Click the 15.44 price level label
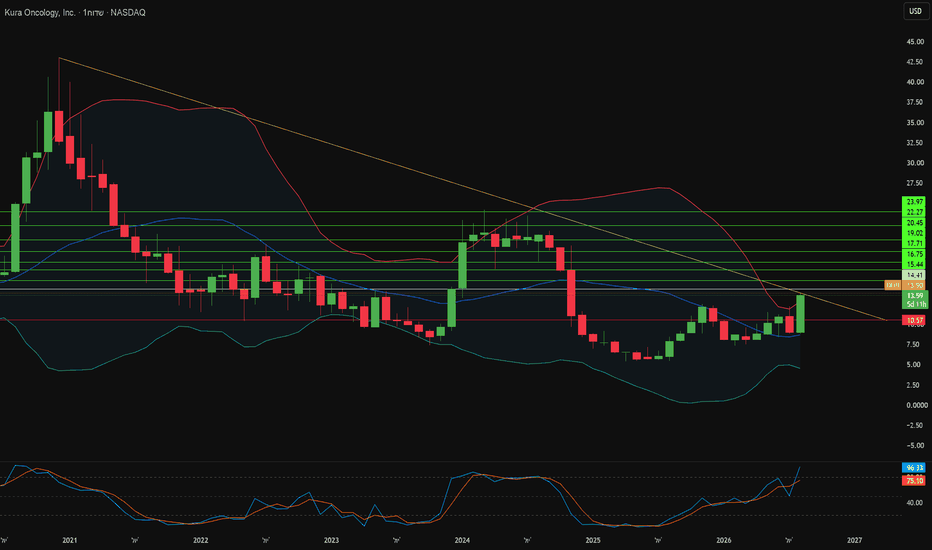Screen dimensions: 932x550 (915, 265)
